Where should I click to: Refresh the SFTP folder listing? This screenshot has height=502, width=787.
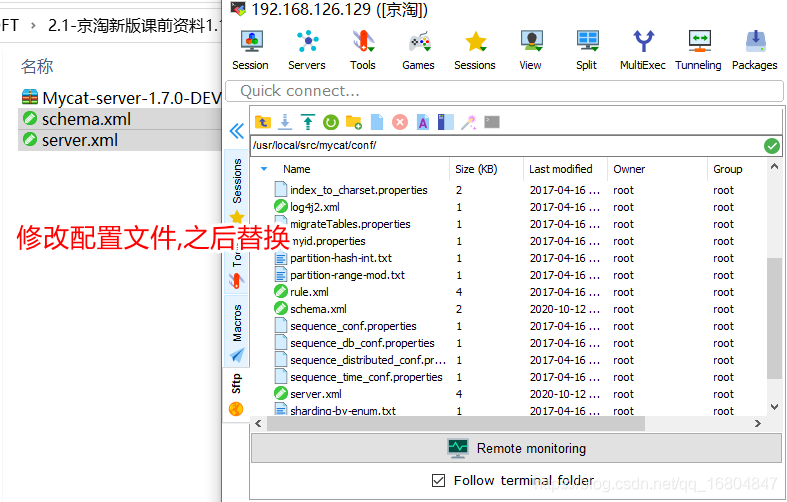coord(331,122)
